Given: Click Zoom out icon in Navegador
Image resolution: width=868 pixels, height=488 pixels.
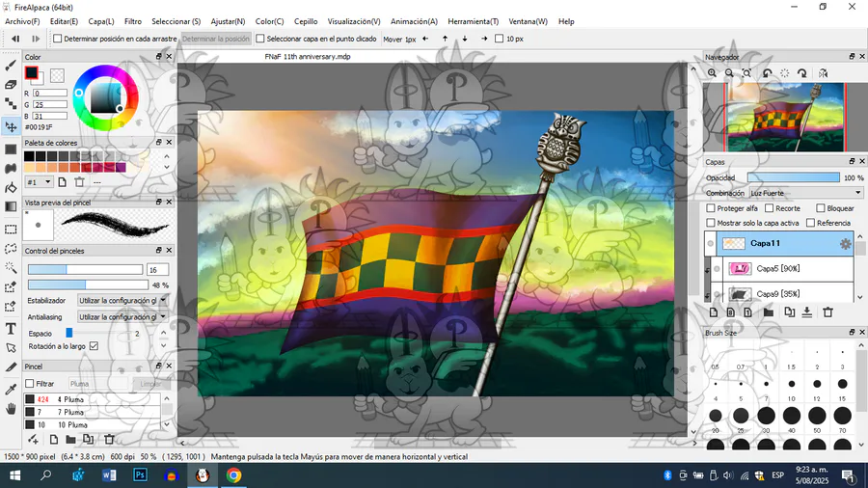Looking at the screenshot, I should click(x=729, y=73).
